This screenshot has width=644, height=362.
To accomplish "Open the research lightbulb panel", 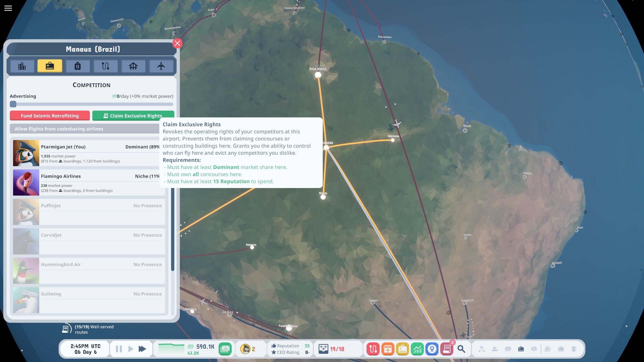I will point(432,349).
